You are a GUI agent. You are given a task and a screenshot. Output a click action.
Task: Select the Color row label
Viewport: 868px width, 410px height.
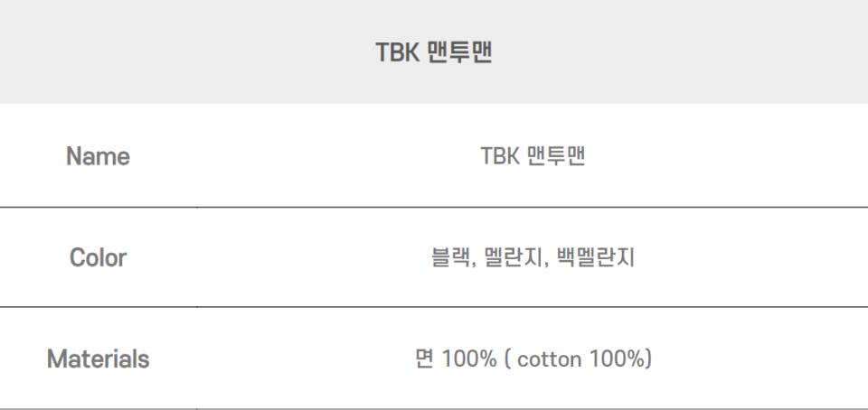pos(98,257)
